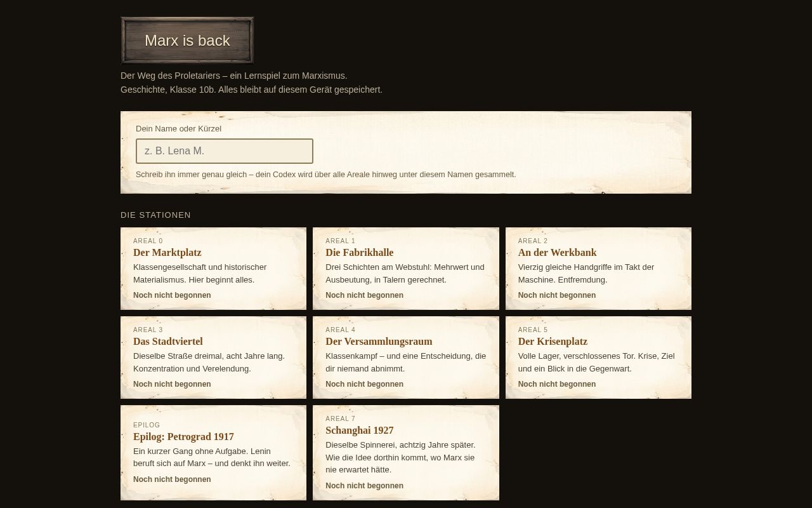This screenshot has height=508, width=812.
Task: Click the description 'Vierzig gleiche Handgriffe im Takt'
Action: pos(586,273)
